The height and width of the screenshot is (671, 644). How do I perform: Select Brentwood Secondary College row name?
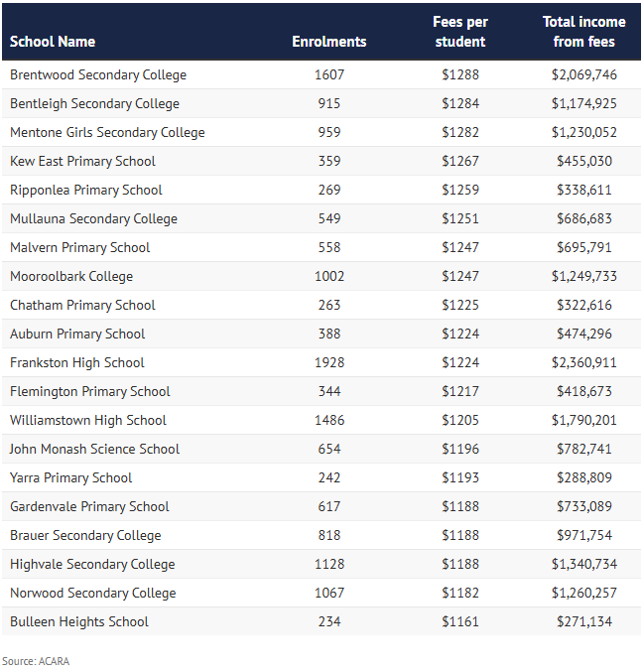click(x=98, y=74)
